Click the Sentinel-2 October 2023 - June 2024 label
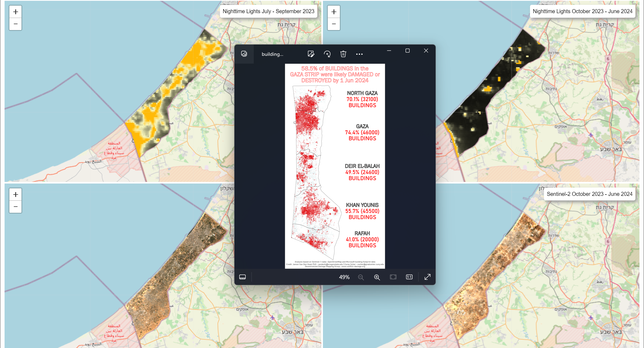The height and width of the screenshot is (348, 644). point(590,194)
